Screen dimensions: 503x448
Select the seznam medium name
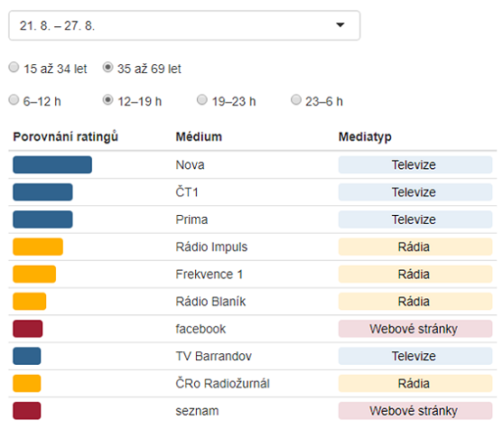tap(197, 411)
